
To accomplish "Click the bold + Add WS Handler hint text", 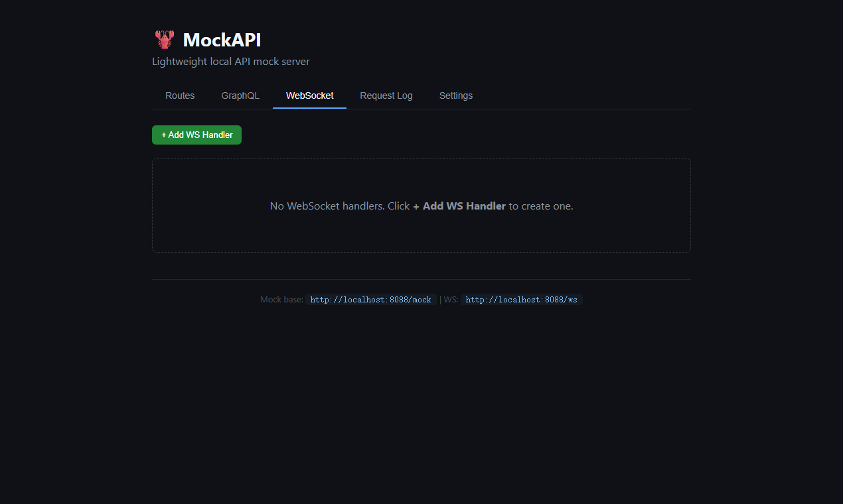I will [459, 206].
